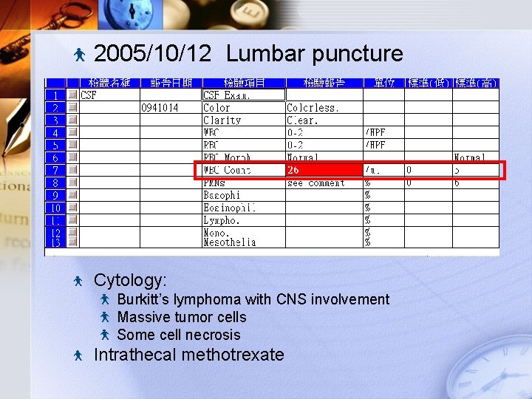Screen dimensions: 532x399
Task: Click the 單位 column header
Action: (383, 83)
